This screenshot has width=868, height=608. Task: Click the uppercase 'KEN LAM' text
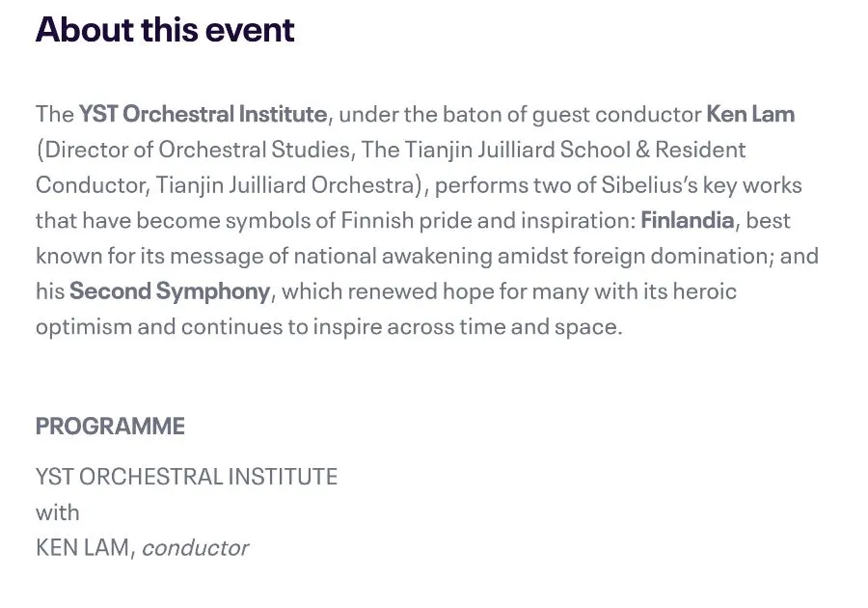[83, 547]
